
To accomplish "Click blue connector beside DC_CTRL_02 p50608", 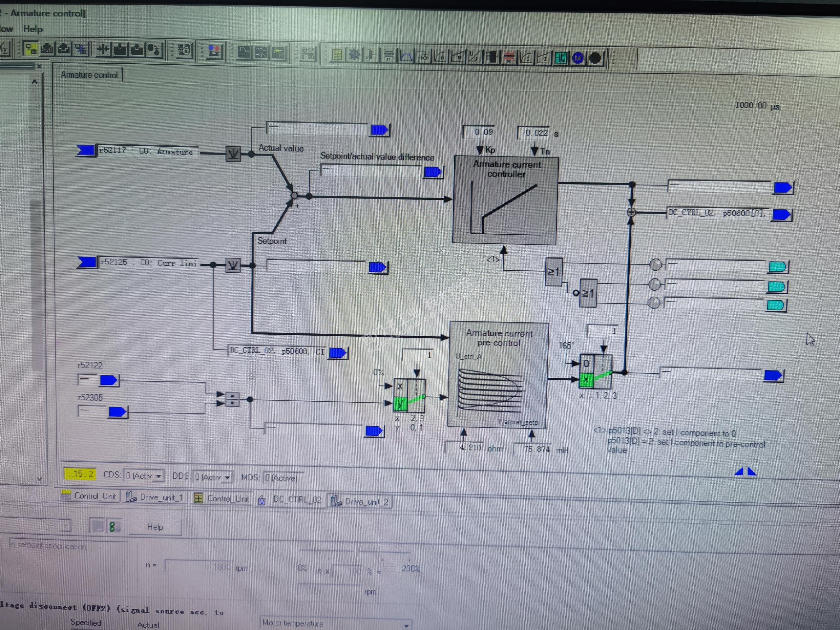I will pos(337,353).
